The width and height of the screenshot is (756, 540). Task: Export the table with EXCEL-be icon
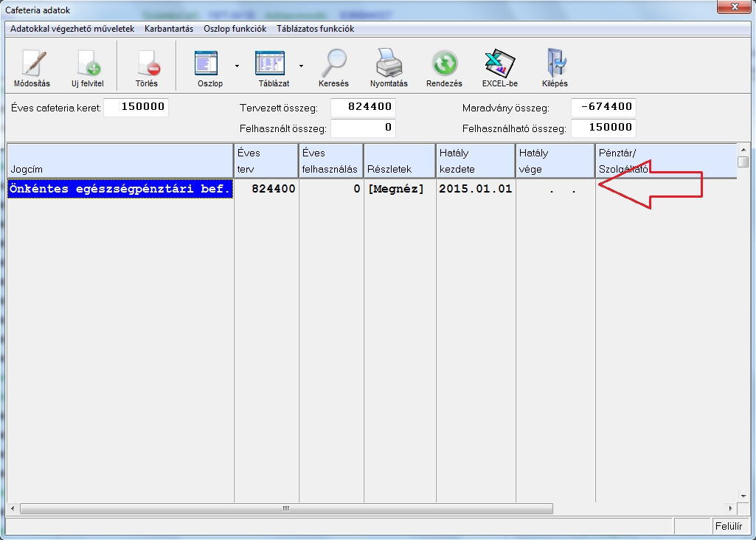pyautogui.click(x=499, y=64)
